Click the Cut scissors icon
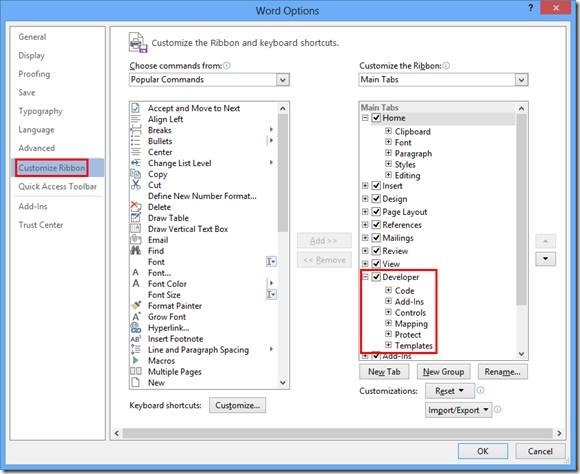 pyautogui.click(x=136, y=185)
